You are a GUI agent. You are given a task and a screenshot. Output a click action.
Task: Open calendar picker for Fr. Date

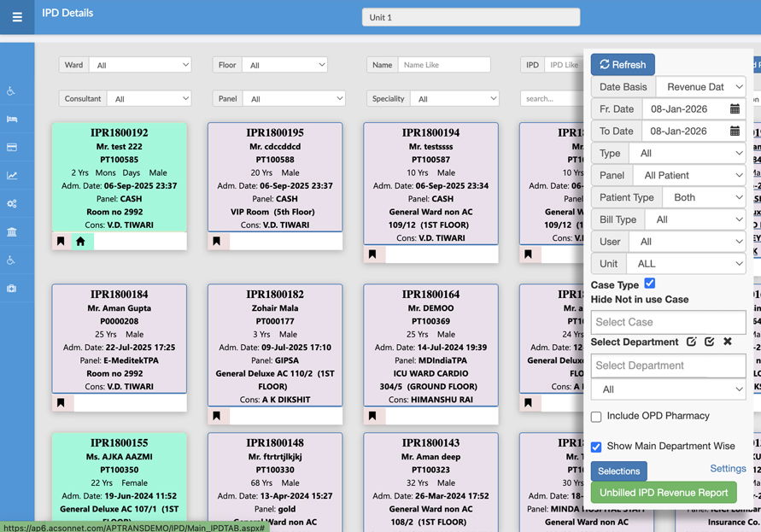[735, 109]
